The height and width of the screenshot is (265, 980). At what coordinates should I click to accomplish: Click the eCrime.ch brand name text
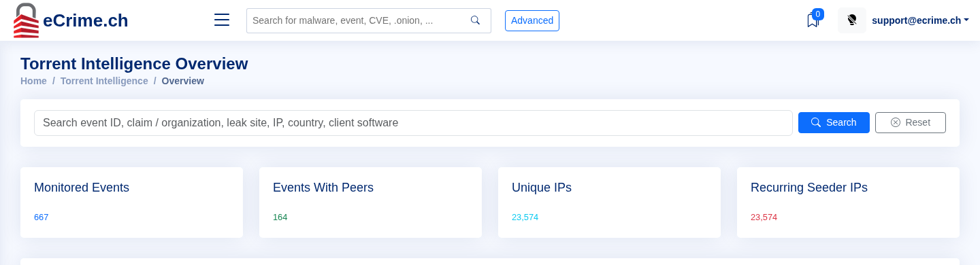(x=86, y=21)
